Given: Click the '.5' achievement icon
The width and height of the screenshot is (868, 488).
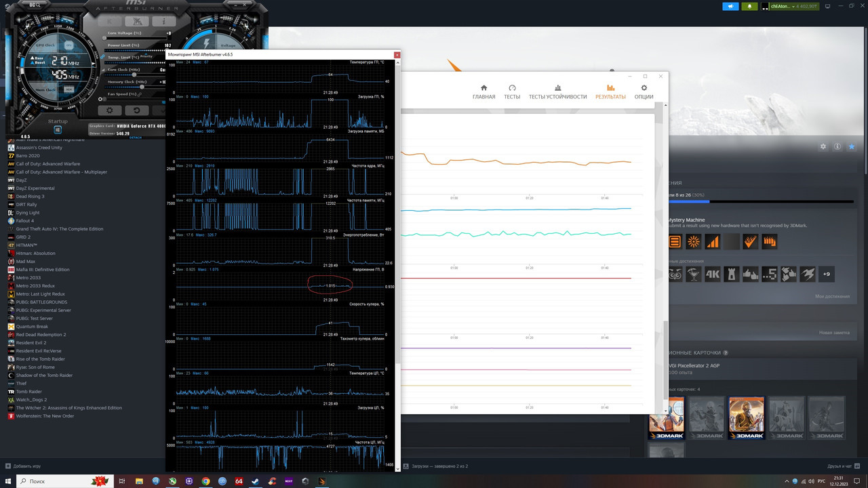Looking at the screenshot, I should point(770,274).
